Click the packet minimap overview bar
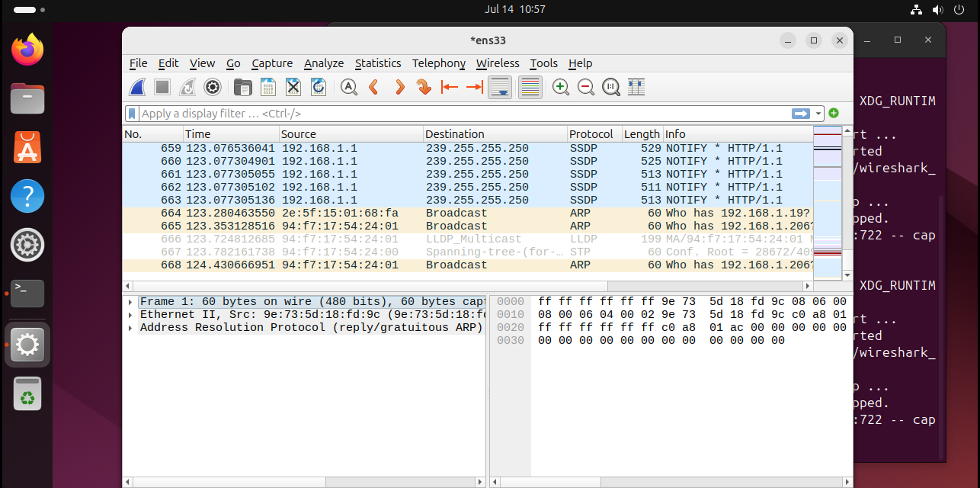The image size is (980, 488). (x=828, y=203)
